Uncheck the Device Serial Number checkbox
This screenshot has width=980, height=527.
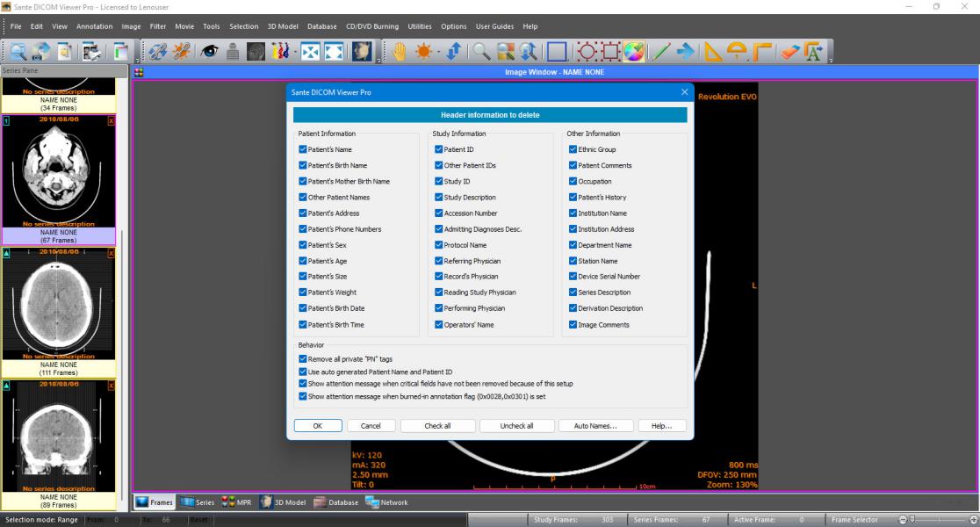pyautogui.click(x=573, y=277)
